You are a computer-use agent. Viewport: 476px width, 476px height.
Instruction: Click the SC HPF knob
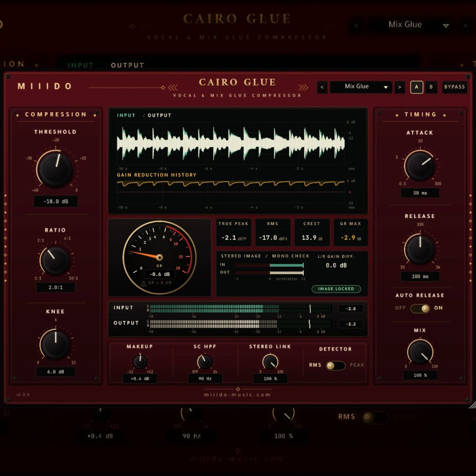pos(205,362)
